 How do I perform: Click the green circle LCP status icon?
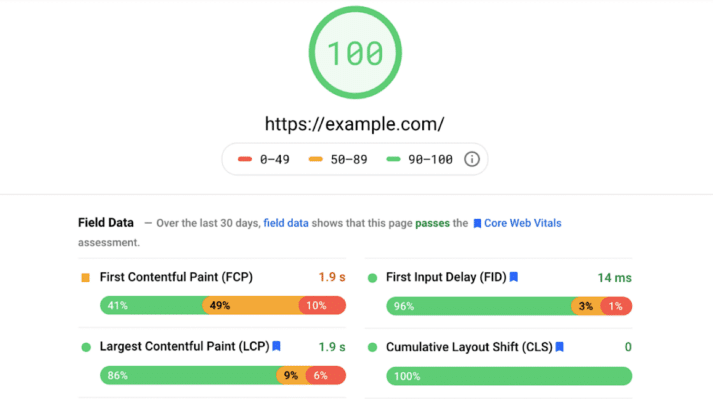pyautogui.click(x=86, y=347)
